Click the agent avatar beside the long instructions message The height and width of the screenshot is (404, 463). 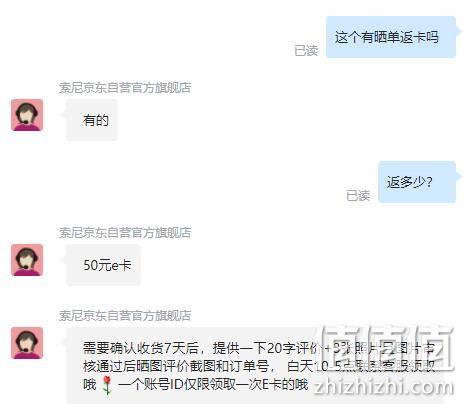point(27,343)
